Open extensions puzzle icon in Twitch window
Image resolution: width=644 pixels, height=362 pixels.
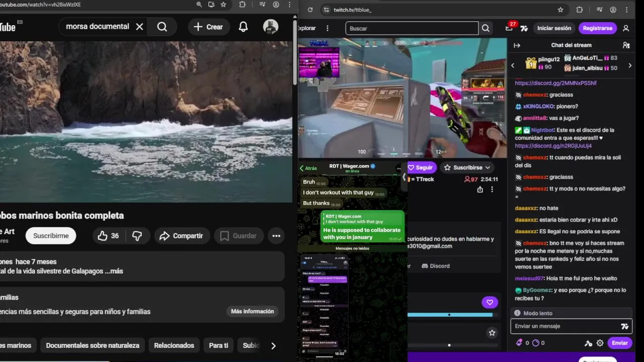coord(579,10)
